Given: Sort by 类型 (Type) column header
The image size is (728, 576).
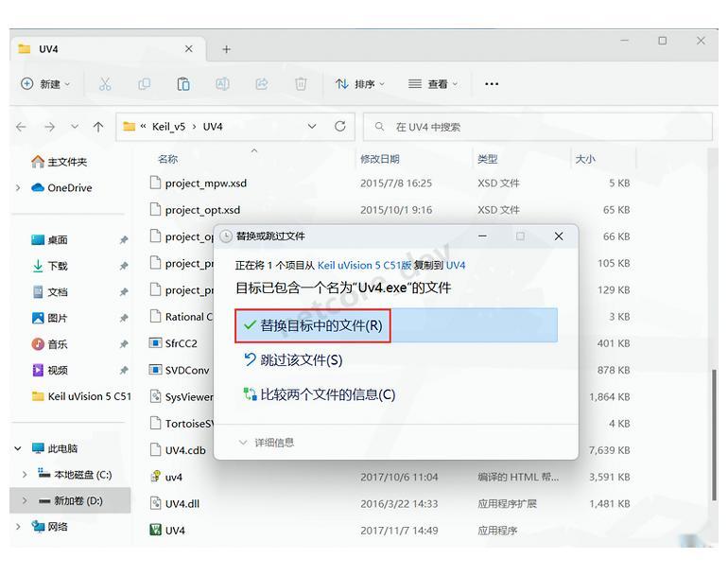Looking at the screenshot, I should tap(488, 159).
